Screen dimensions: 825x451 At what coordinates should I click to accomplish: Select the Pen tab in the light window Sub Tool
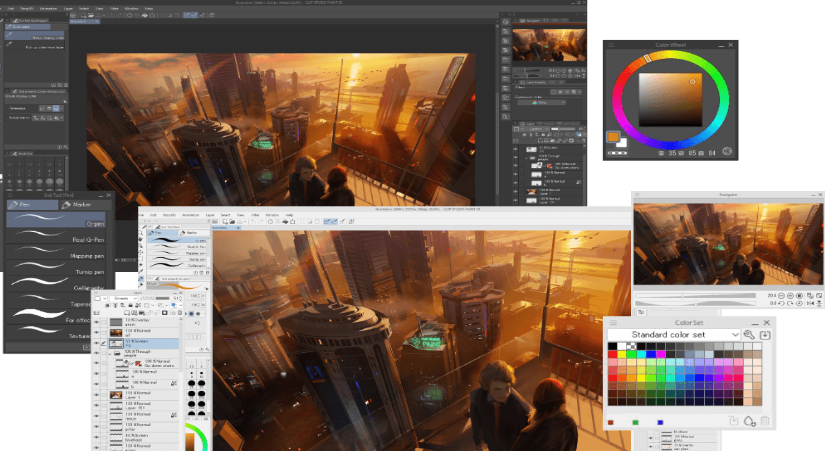pos(162,232)
